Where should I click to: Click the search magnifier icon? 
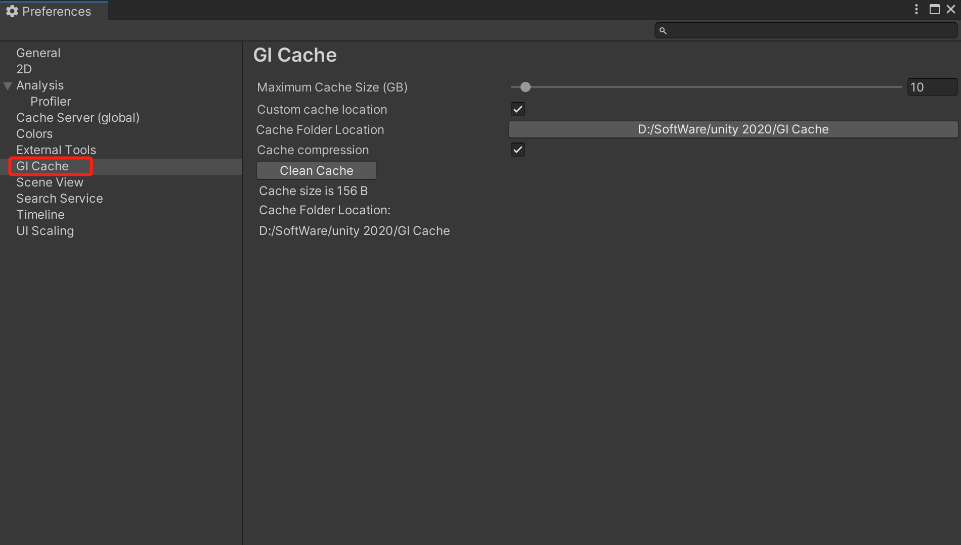(x=663, y=30)
